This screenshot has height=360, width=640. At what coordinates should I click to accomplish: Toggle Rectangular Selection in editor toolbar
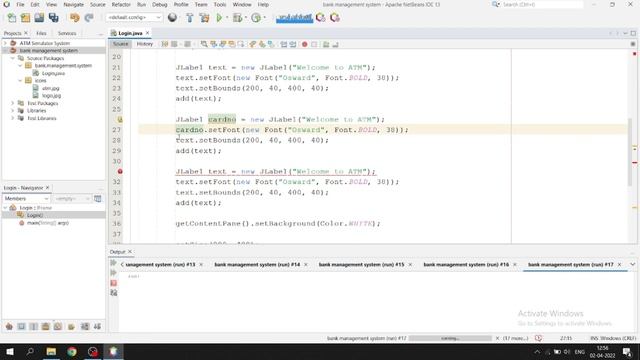[241, 44]
